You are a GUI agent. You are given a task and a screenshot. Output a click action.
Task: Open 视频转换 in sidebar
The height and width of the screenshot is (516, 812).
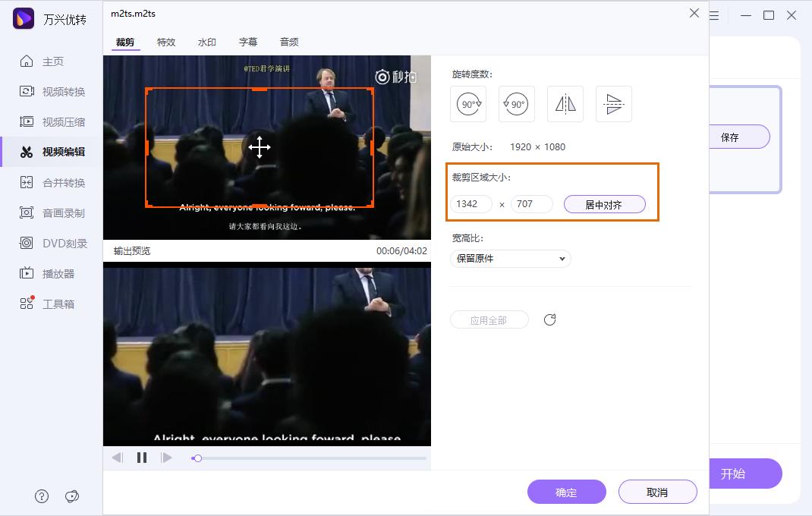(52, 92)
